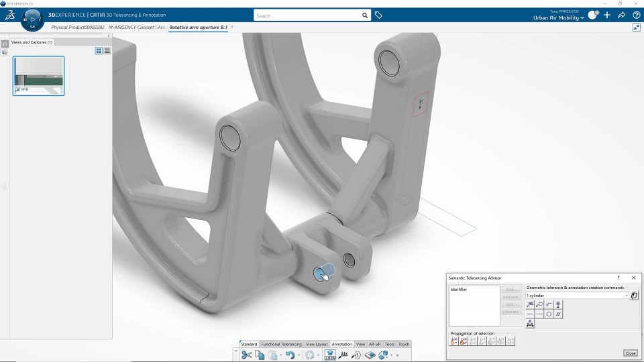Viewport: 644px width, 362px height.
Task: Select the dashed line tolerance command
Action: (539, 314)
